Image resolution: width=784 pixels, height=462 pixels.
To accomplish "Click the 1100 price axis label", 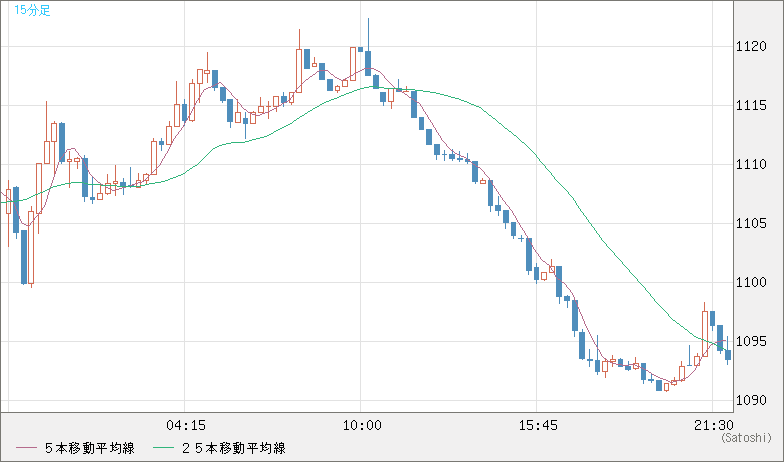I will coord(751,282).
